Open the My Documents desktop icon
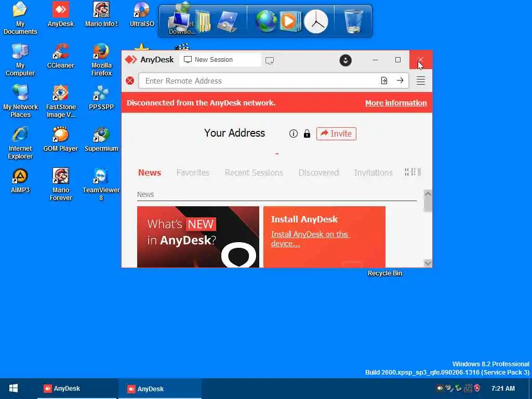532x399 pixels. (20, 18)
